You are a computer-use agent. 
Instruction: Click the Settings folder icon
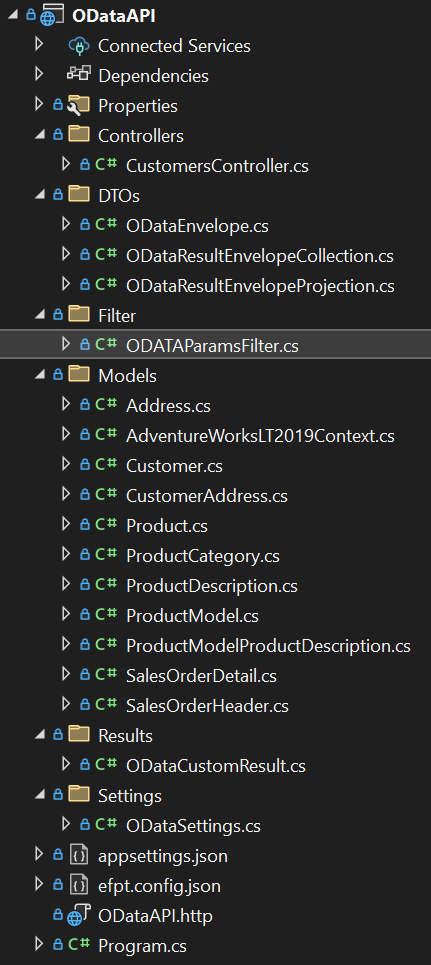(79, 795)
